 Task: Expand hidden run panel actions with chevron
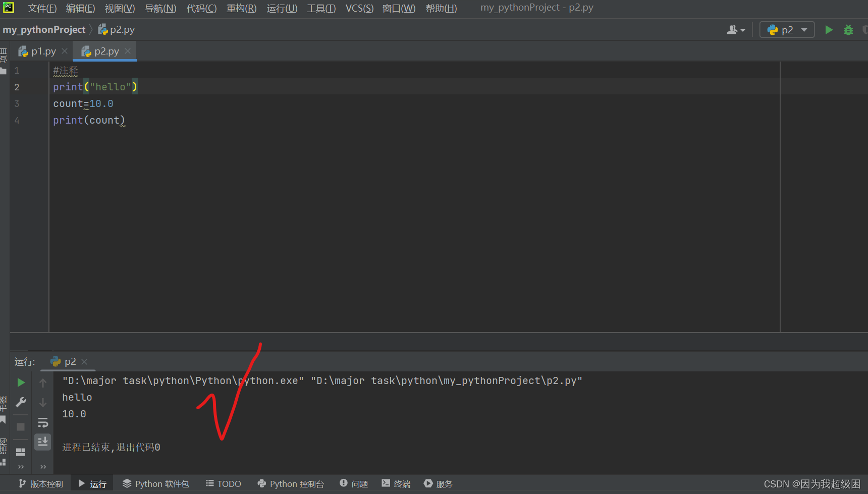(21, 466)
